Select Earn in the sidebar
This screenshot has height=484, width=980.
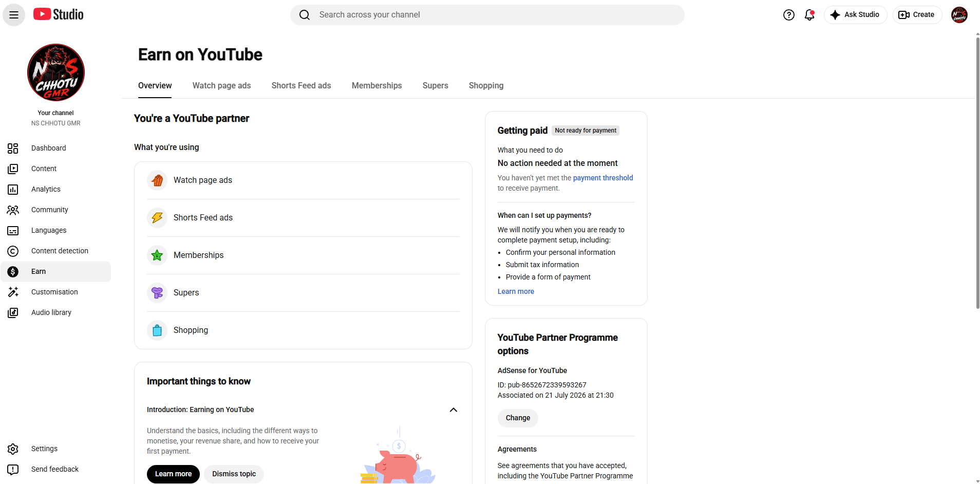[55, 271]
